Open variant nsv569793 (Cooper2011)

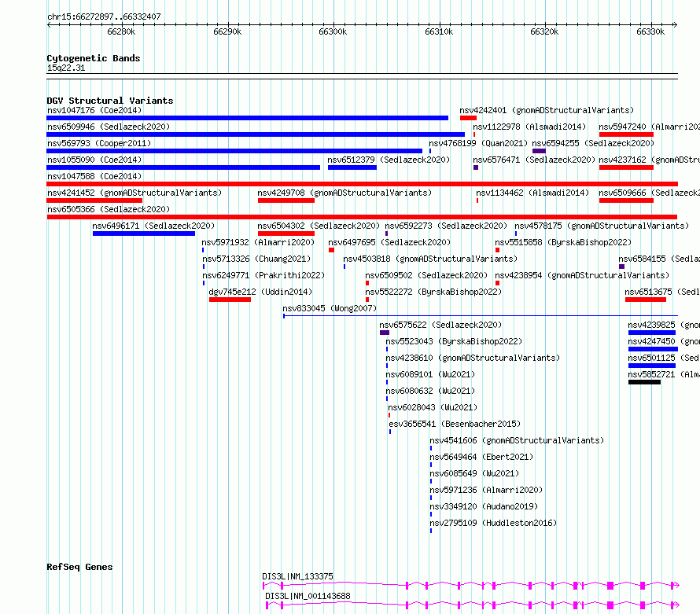click(x=99, y=143)
